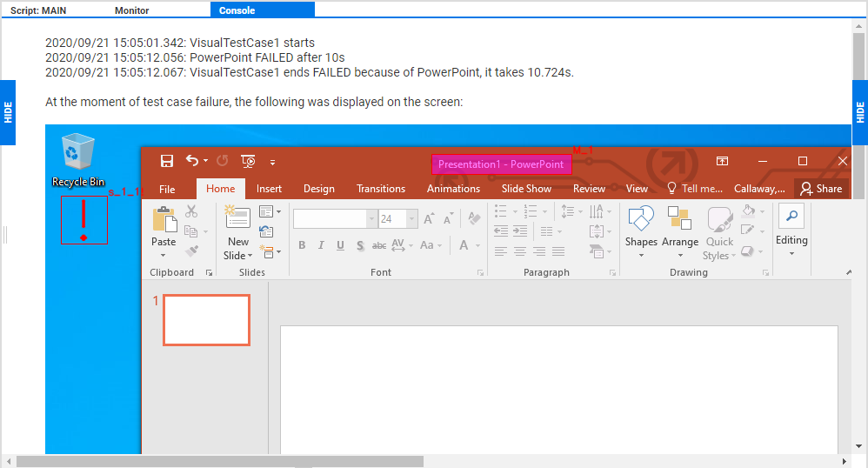Open the Insert ribbon tab
This screenshot has width=868, height=468.
(269, 189)
